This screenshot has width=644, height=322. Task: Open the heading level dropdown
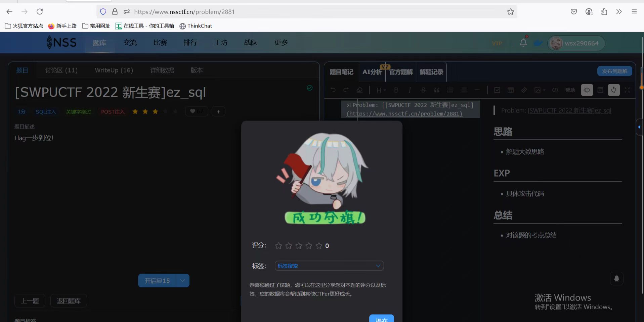point(381,90)
